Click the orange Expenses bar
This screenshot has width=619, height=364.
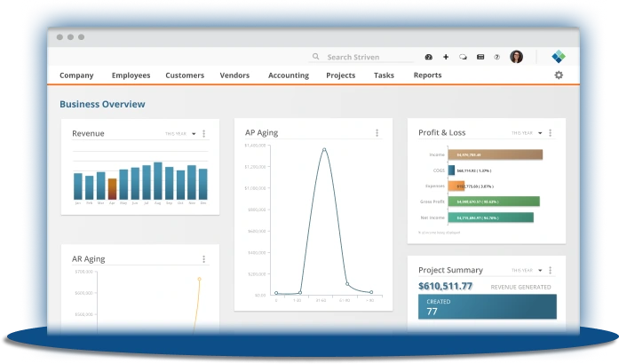tap(456, 186)
